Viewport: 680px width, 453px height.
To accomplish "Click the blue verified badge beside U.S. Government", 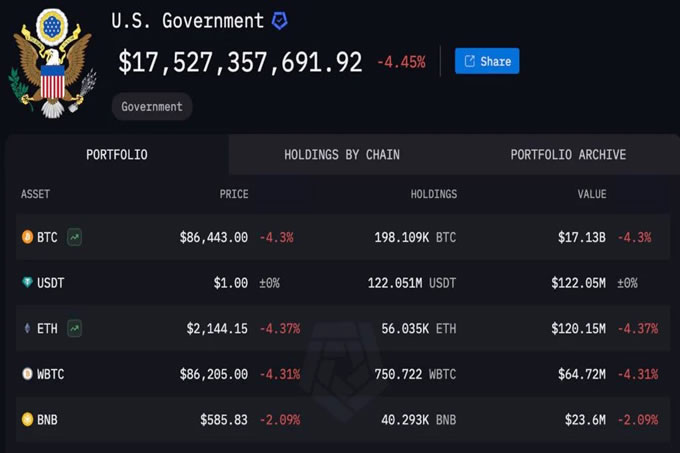I will click(280, 20).
